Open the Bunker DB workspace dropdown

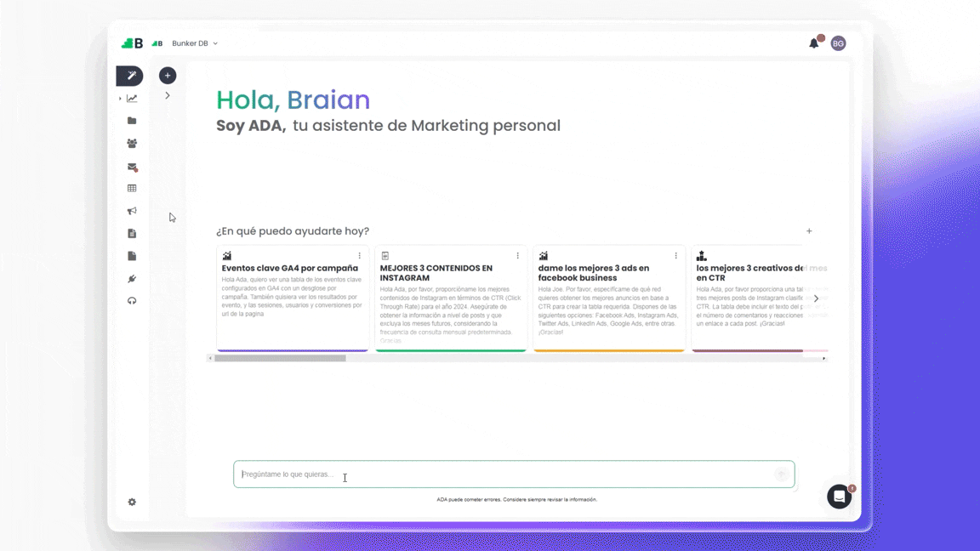194,43
